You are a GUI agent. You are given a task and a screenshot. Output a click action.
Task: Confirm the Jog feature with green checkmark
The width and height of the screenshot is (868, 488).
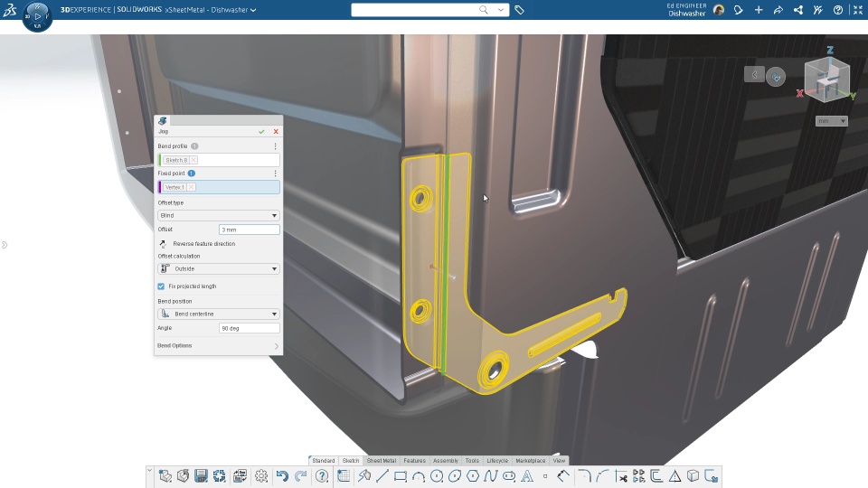[261, 132]
